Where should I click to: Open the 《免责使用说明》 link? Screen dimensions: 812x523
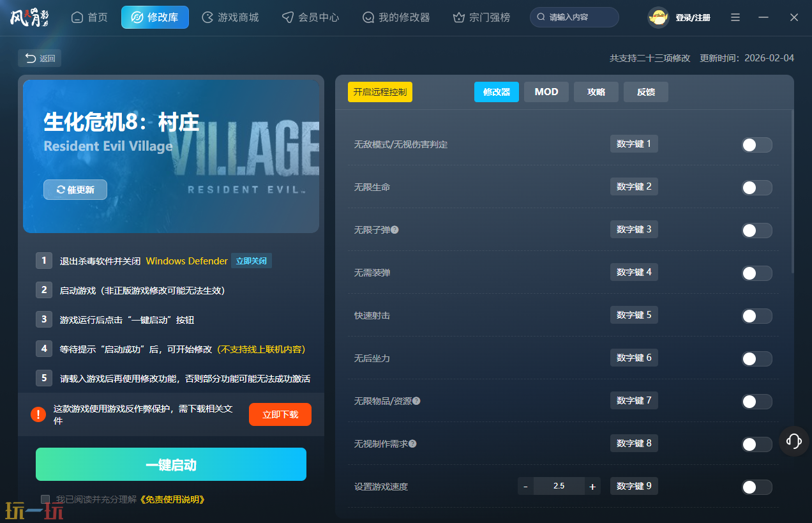tap(171, 499)
